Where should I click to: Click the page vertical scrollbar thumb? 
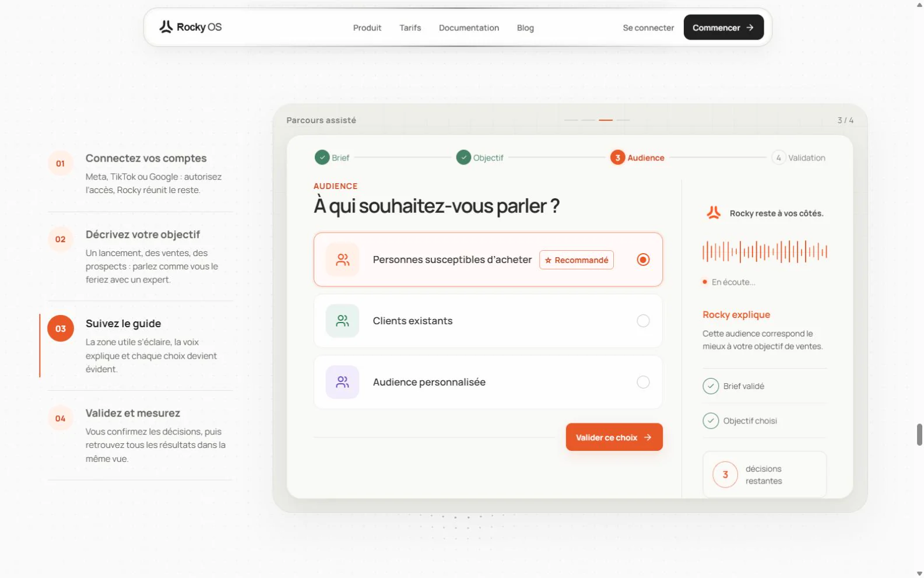(919, 435)
